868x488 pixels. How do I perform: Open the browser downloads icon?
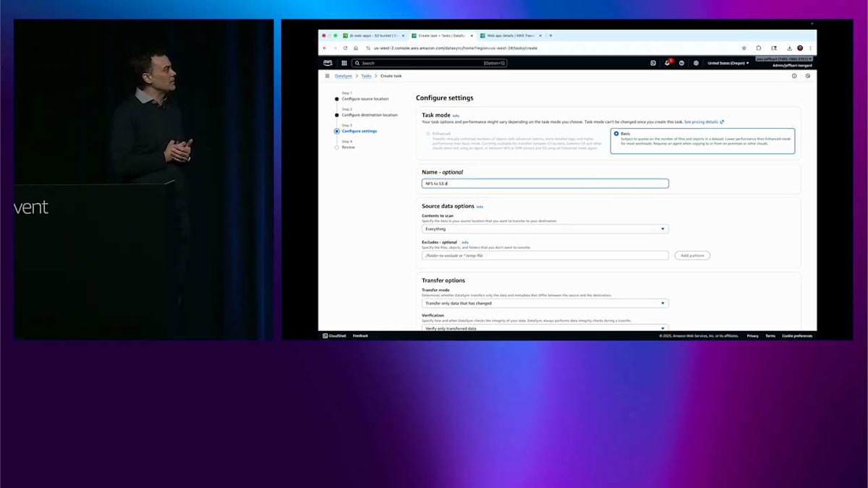790,48
